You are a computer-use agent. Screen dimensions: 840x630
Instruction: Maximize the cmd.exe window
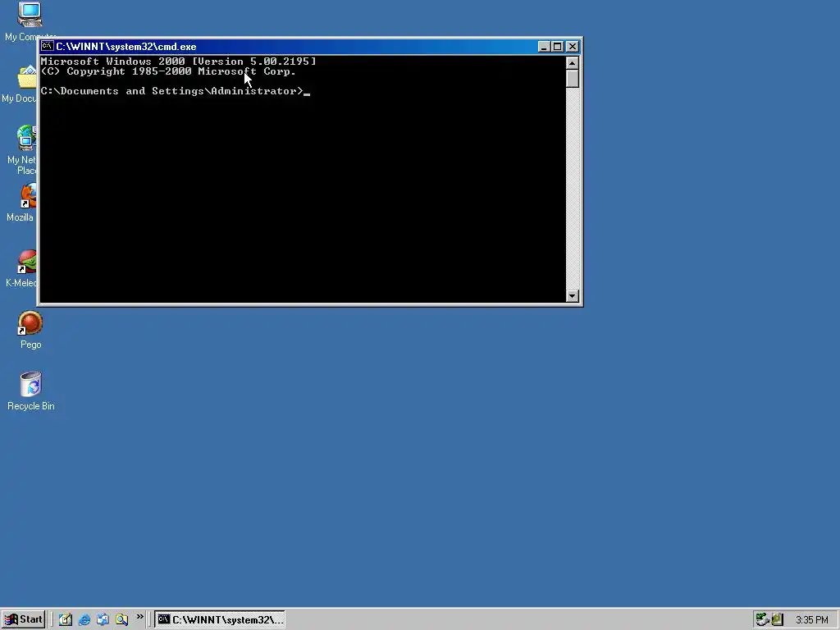click(558, 47)
